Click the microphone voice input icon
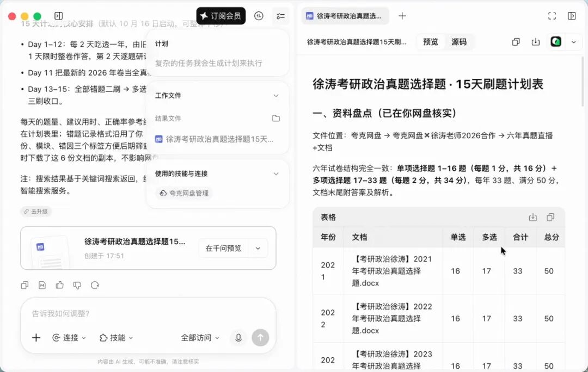The width and height of the screenshot is (588, 372). click(x=238, y=338)
